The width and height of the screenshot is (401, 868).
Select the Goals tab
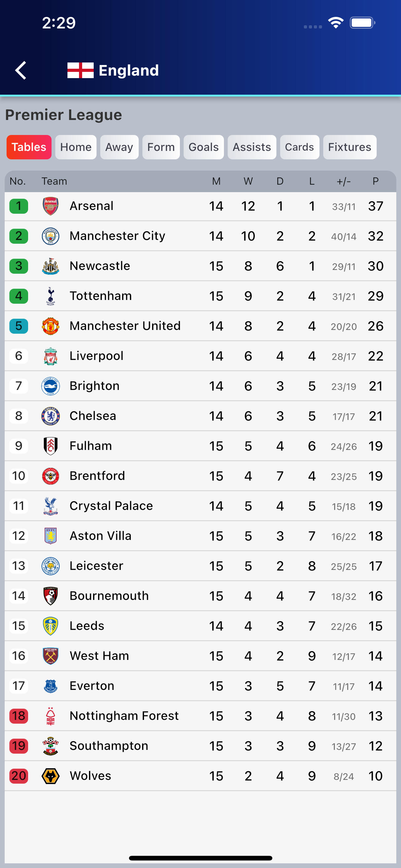[x=203, y=147]
